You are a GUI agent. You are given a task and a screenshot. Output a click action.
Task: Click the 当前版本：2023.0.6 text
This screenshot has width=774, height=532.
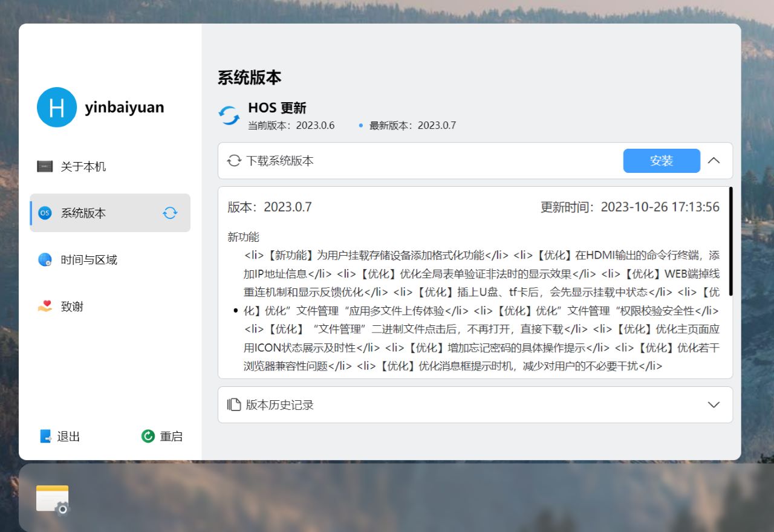[291, 125]
